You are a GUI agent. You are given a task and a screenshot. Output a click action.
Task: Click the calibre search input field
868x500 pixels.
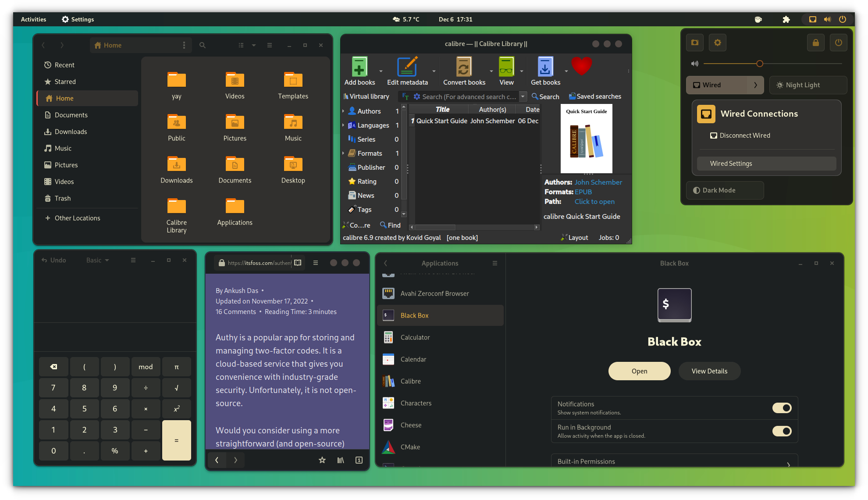point(469,96)
